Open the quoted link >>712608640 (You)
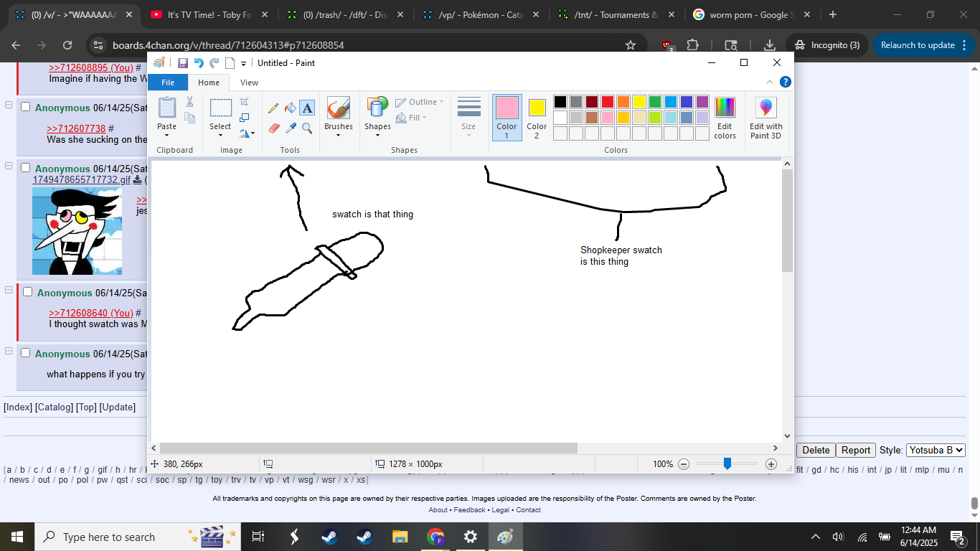This screenshot has width=980, height=551. click(91, 313)
